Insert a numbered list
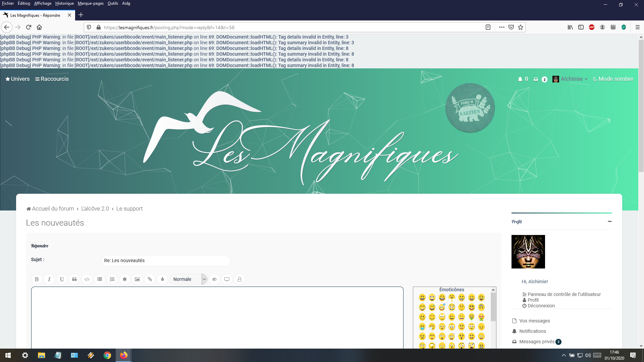This screenshot has height=362, width=644. (112, 279)
